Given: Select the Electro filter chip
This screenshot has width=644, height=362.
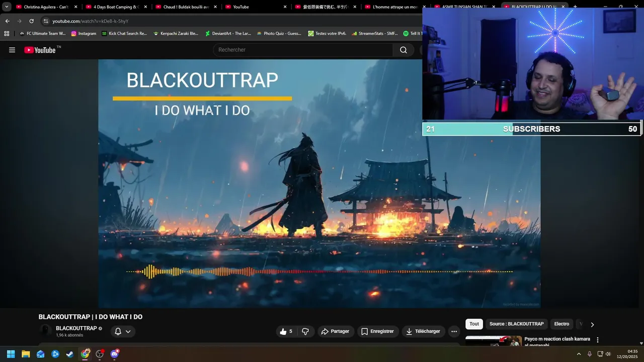Looking at the screenshot, I should (561, 324).
